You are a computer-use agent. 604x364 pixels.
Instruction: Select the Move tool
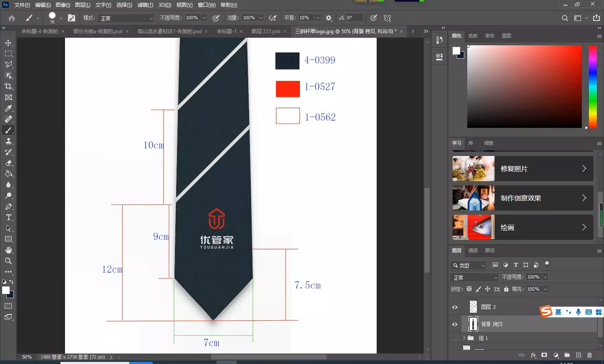point(8,43)
